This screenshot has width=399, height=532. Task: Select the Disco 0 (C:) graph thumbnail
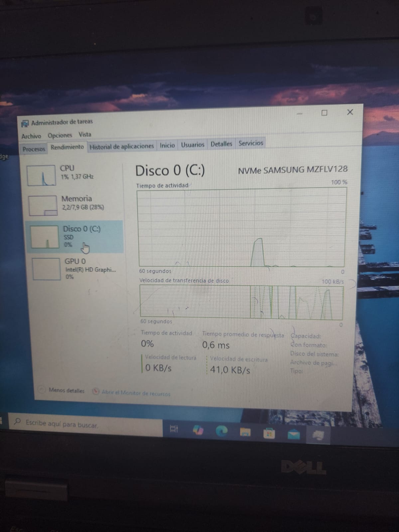(45, 237)
